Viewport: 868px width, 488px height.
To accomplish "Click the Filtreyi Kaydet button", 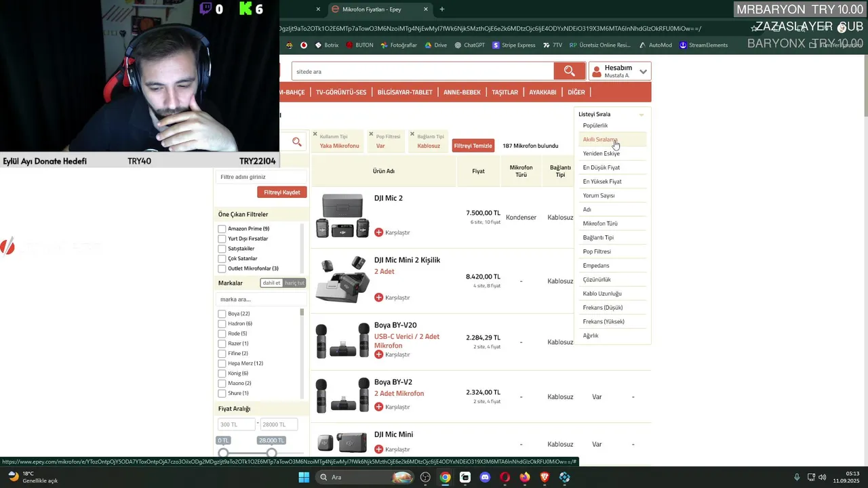I will [x=281, y=192].
